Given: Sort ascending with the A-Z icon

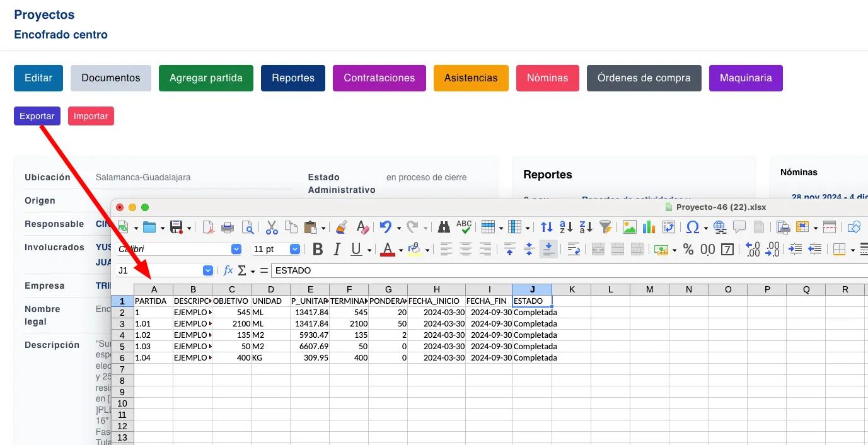Looking at the screenshot, I should point(566,228).
